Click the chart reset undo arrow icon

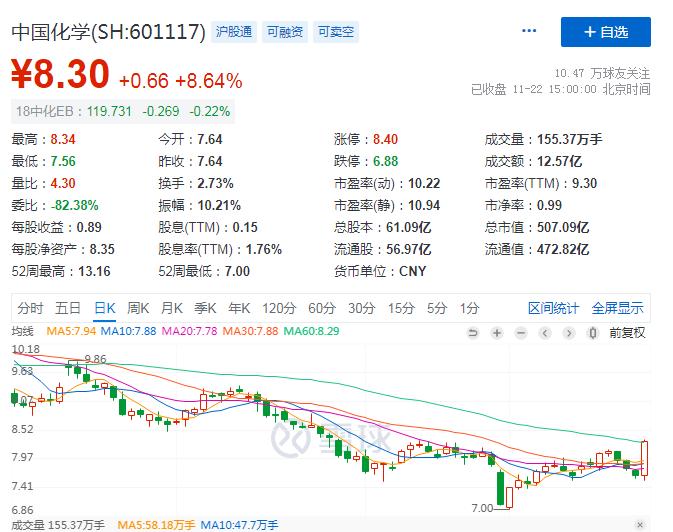click(473, 333)
